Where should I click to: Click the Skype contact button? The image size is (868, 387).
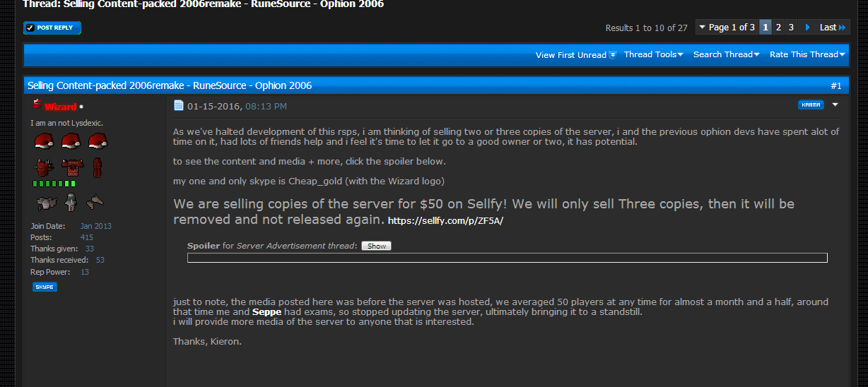click(45, 287)
